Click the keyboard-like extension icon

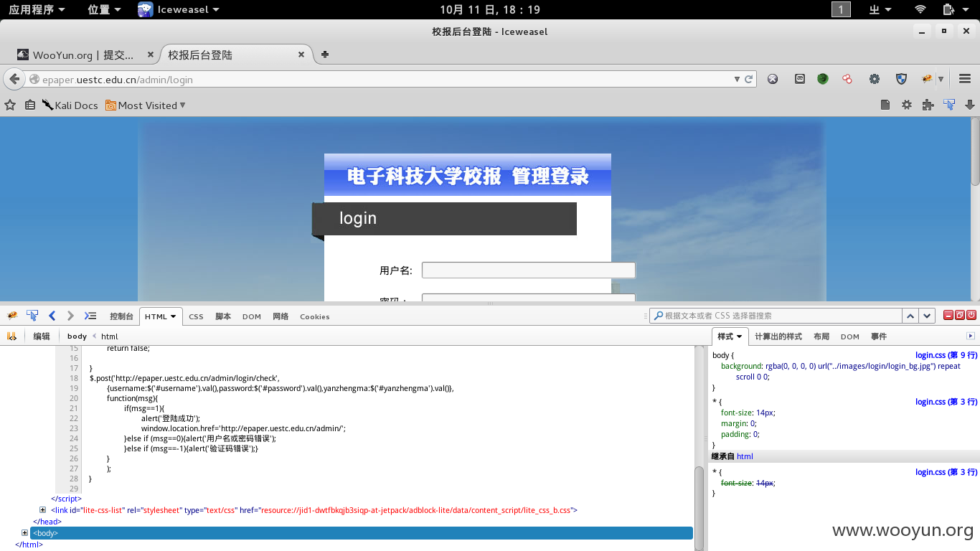click(x=800, y=79)
